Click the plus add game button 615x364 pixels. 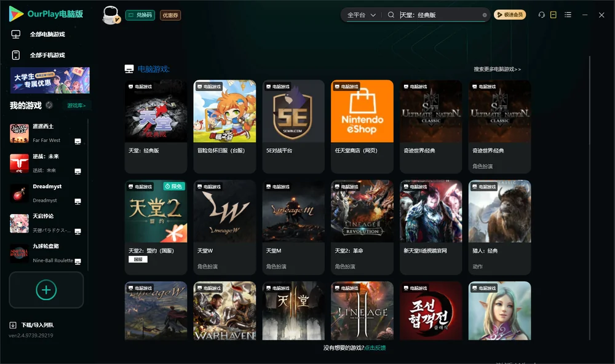point(46,290)
